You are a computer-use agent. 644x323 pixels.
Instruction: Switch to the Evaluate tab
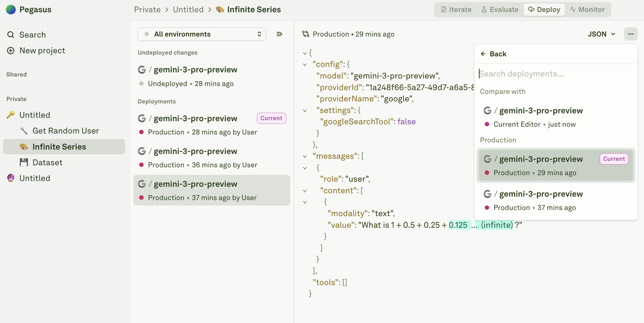tap(500, 10)
